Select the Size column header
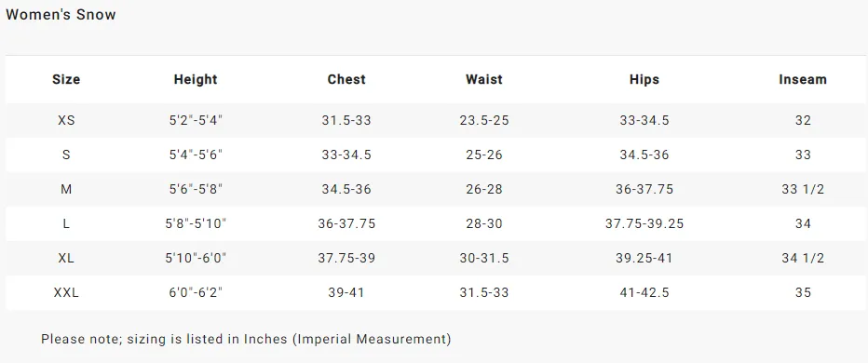Viewport: 868px width, 363px height. (66, 79)
